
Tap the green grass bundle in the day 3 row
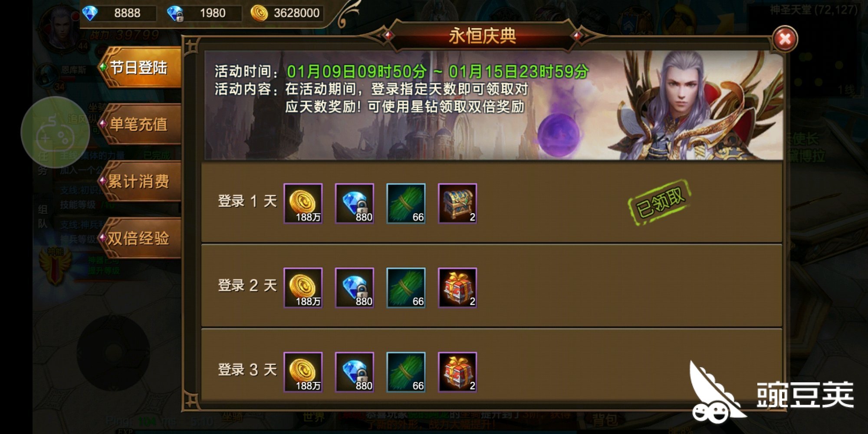click(x=406, y=372)
